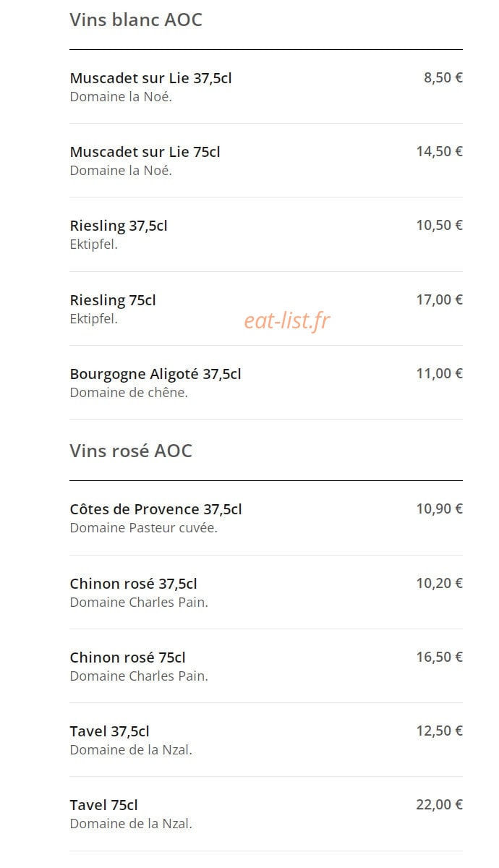
Task: Click the eat-list.fr watermark
Action: 287,320
